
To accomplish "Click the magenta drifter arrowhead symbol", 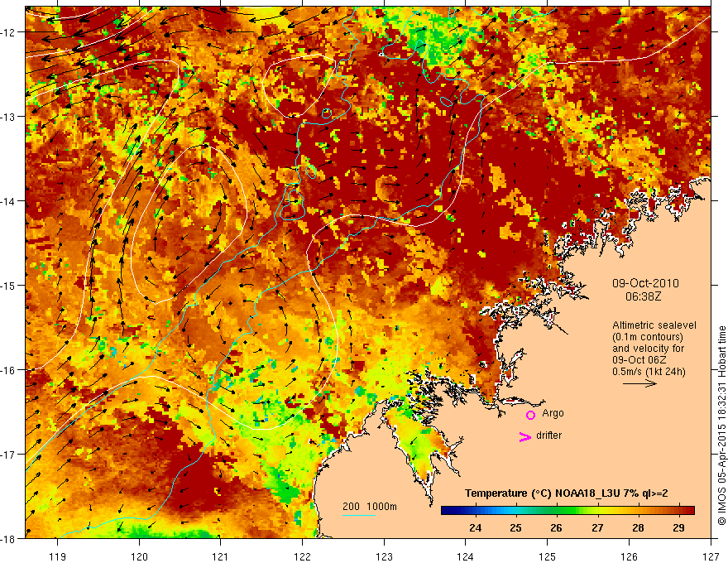I will (525, 436).
